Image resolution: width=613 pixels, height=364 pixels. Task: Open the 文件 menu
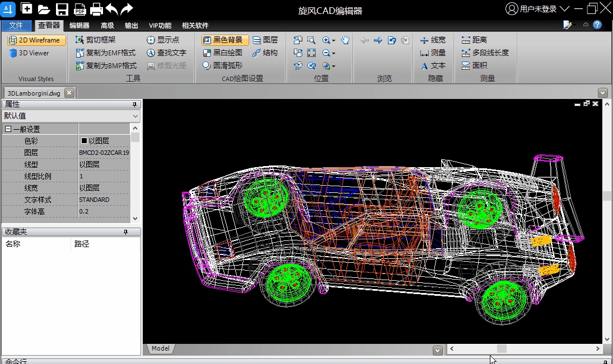pos(17,26)
